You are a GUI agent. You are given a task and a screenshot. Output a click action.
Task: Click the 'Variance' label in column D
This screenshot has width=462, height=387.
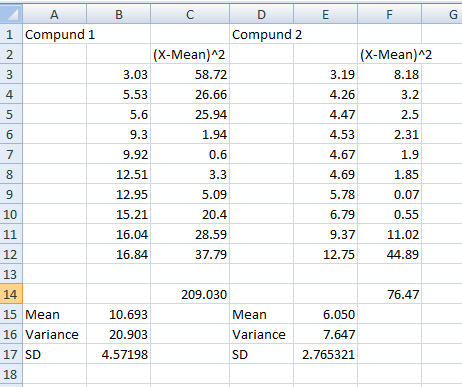pyautogui.click(x=262, y=334)
